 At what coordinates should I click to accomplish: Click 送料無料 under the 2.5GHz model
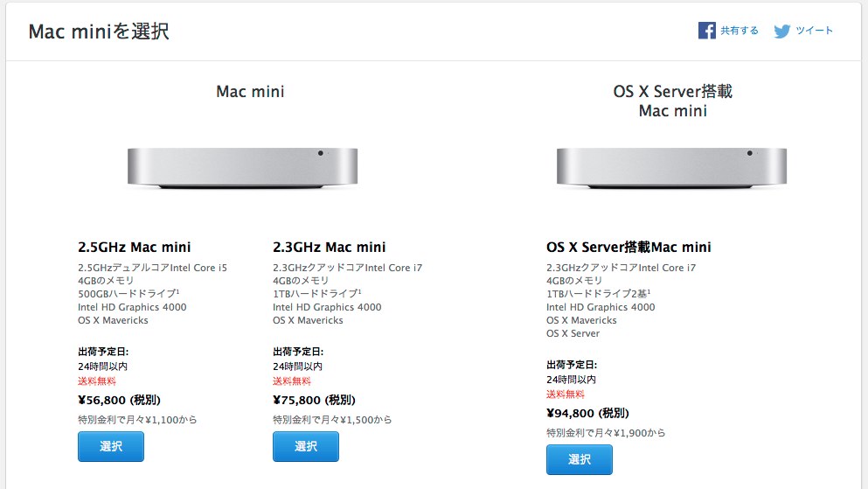(x=97, y=381)
